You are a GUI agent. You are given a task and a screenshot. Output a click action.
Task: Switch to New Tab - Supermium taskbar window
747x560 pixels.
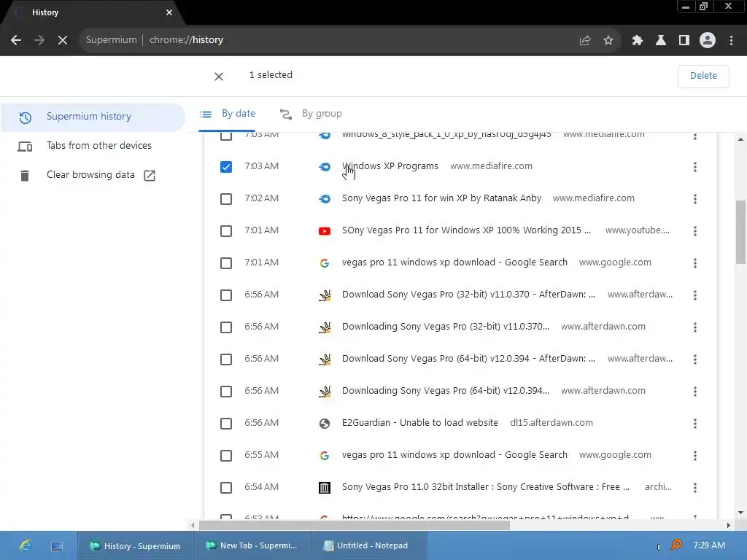coord(252,545)
